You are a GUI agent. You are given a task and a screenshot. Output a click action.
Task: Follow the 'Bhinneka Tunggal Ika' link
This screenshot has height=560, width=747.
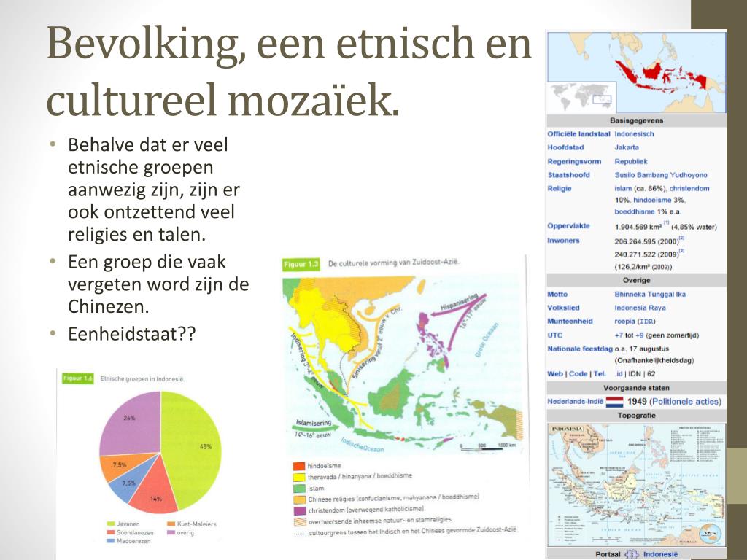pos(650,295)
